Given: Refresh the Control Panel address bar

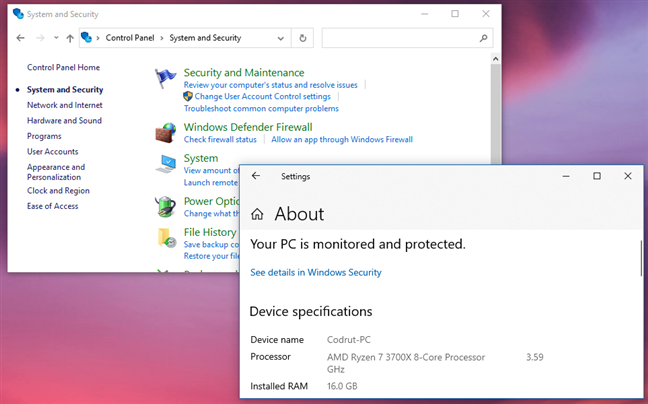Looking at the screenshot, I should [303, 38].
